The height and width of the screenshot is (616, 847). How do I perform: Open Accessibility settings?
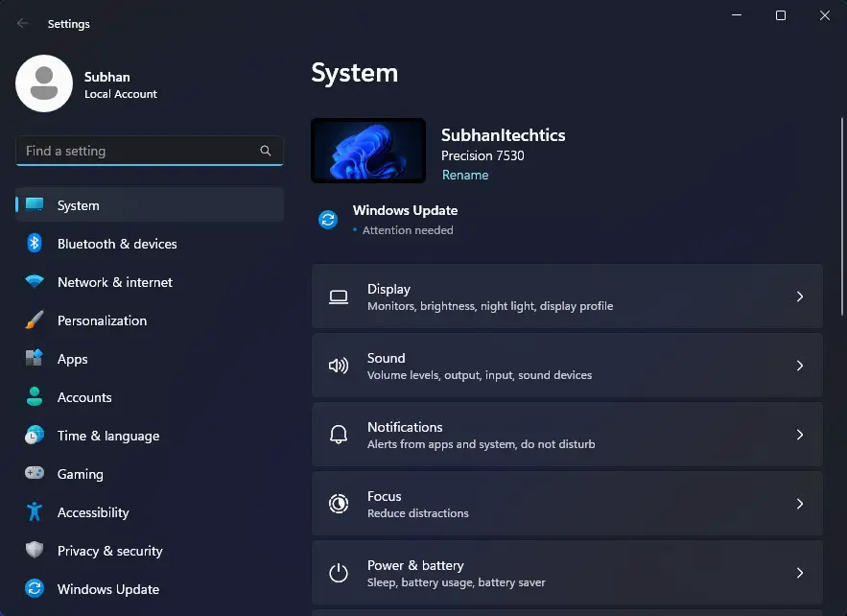point(150,511)
